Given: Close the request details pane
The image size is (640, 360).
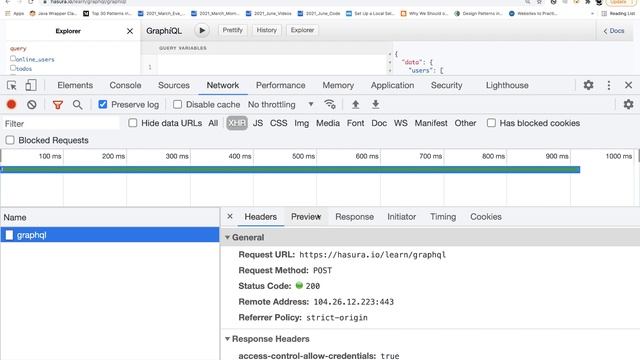Looking at the screenshot, I should pos(230,216).
